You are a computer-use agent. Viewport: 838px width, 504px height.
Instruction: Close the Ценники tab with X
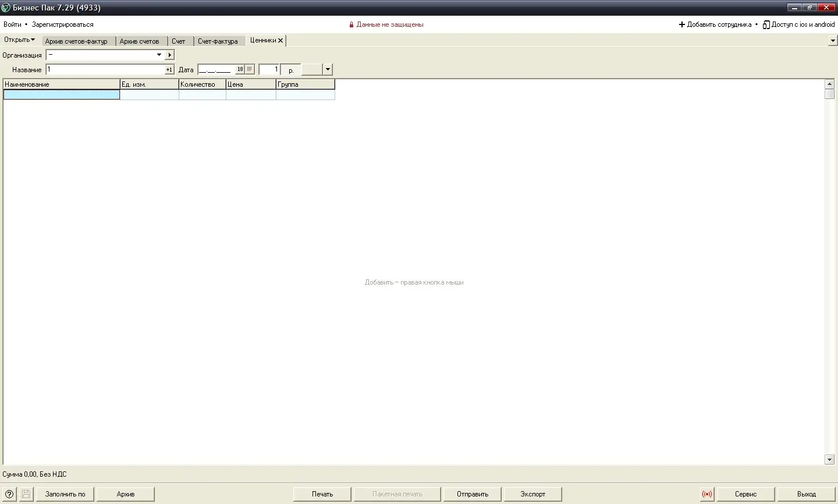point(280,40)
